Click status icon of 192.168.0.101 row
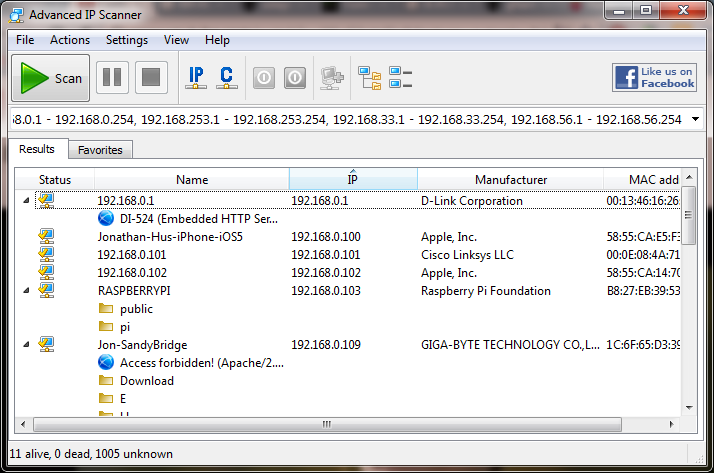Image resolution: width=714 pixels, height=473 pixels. (x=46, y=254)
